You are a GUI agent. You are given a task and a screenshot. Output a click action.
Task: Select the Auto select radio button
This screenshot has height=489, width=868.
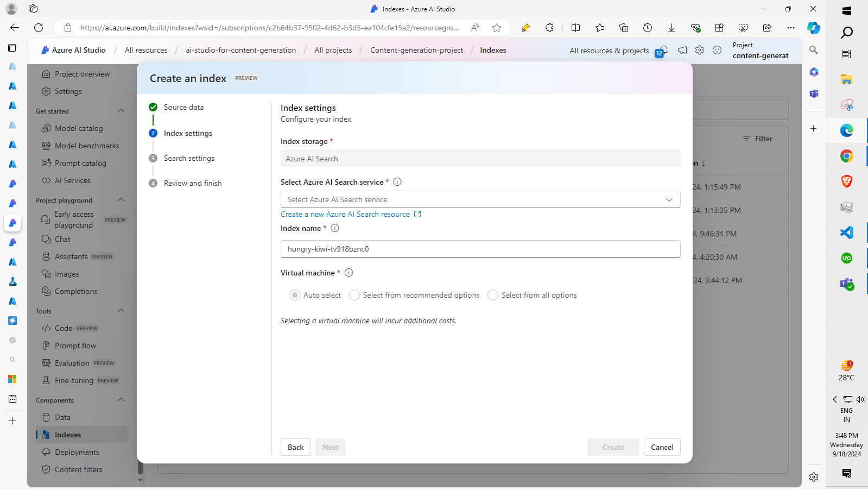(x=295, y=295)
